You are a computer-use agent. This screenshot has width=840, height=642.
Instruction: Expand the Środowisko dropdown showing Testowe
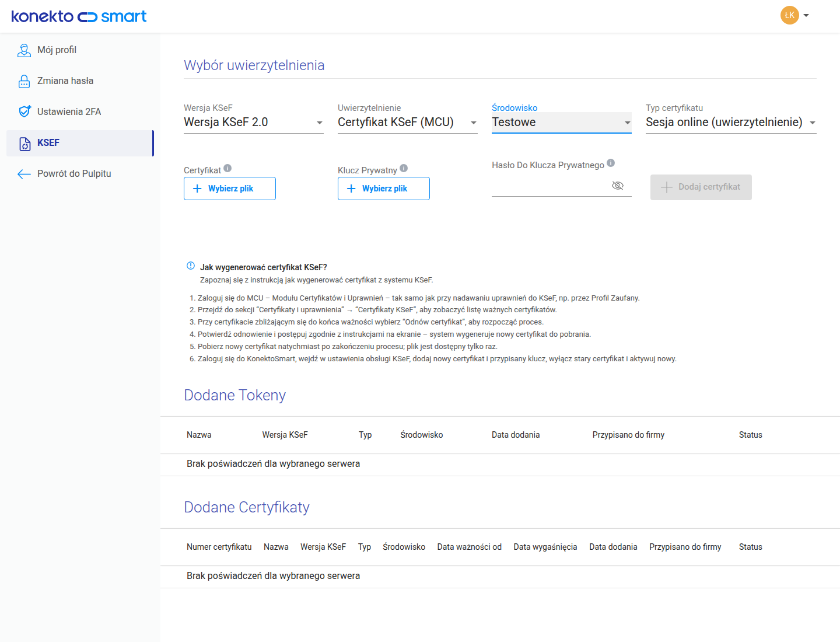tap(562, 122)
